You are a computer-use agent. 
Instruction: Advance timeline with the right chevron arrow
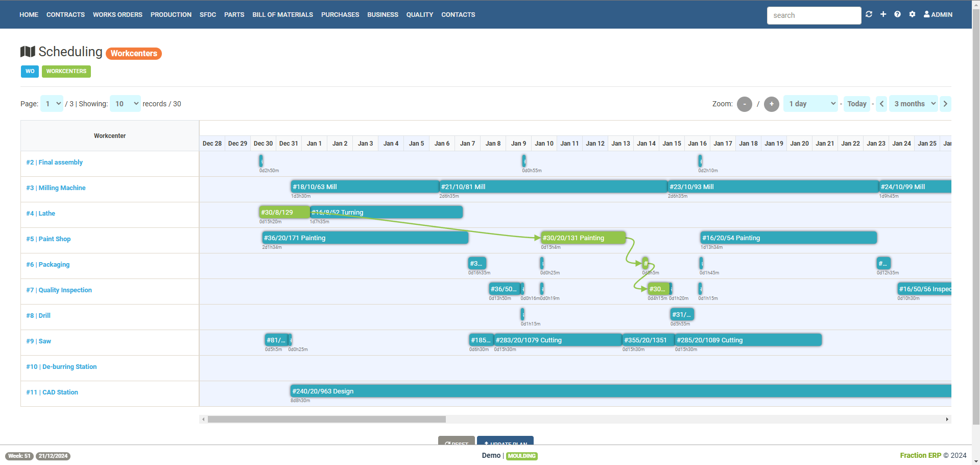pyautogui.click(x=945, y=104)
